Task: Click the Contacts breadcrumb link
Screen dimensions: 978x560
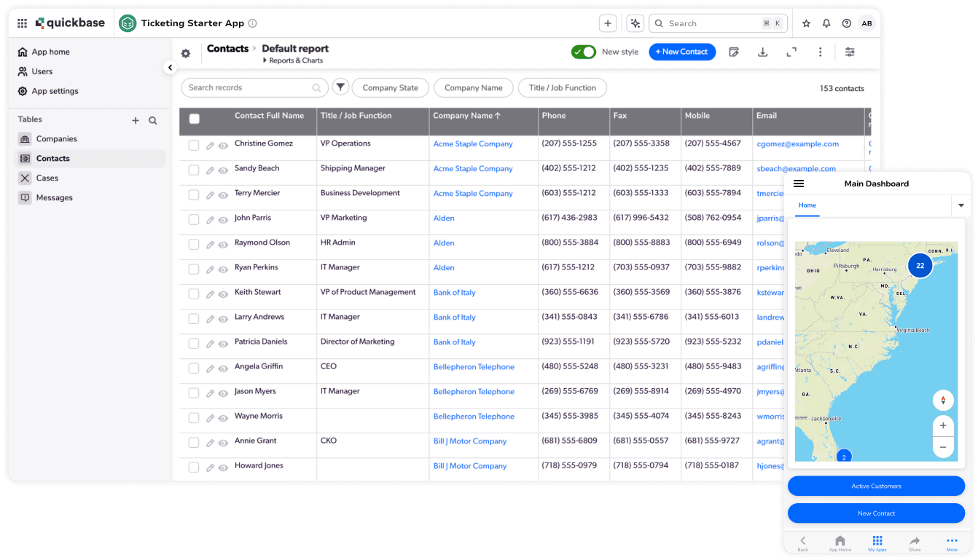Action: 227,48
